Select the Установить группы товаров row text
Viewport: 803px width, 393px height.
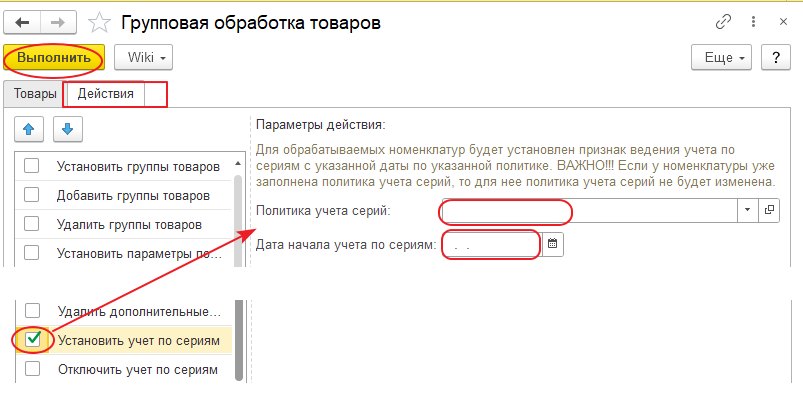(x=138, y=167)
